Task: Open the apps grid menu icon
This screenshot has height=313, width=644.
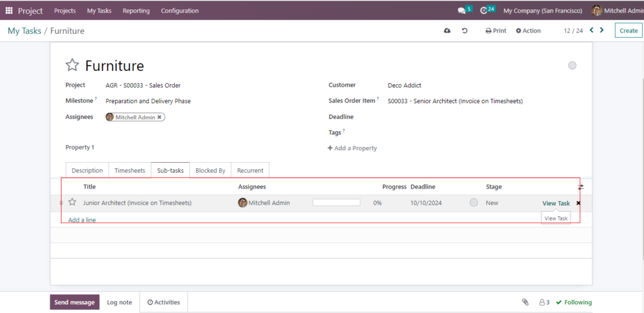Action: (9, 11)
